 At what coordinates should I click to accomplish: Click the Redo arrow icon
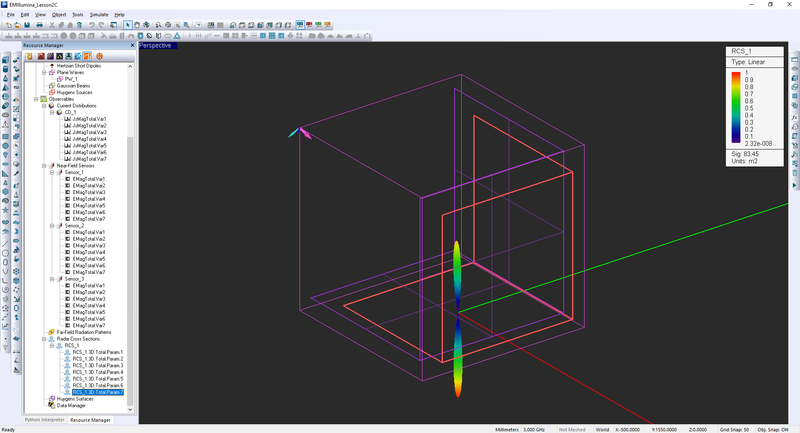click(102, 25)
